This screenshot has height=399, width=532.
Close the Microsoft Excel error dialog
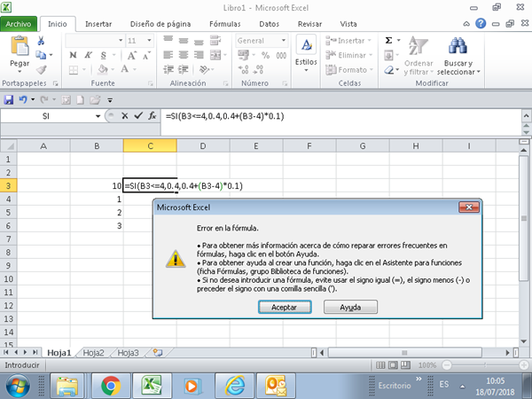click(469, 207)
